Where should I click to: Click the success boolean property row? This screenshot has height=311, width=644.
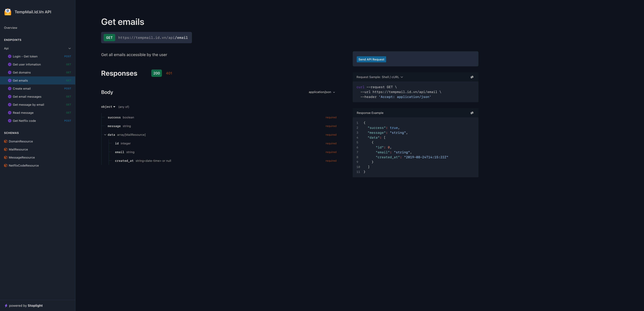(219, 117)
